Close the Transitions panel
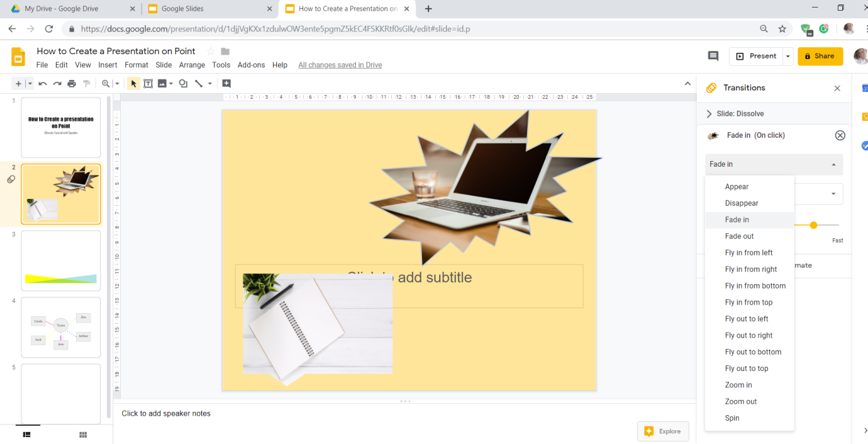The image size is (868, 444). coord(837,88)
